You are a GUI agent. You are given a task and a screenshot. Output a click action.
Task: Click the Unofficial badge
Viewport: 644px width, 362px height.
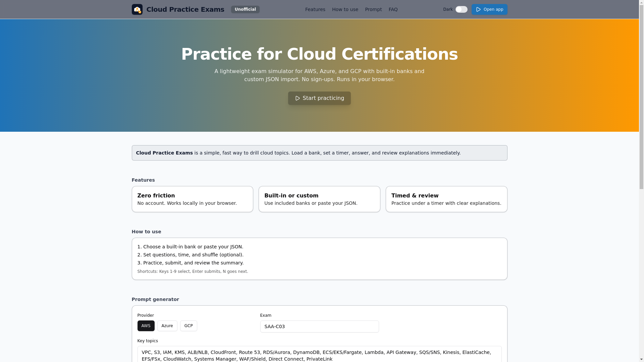click(245, 9)
